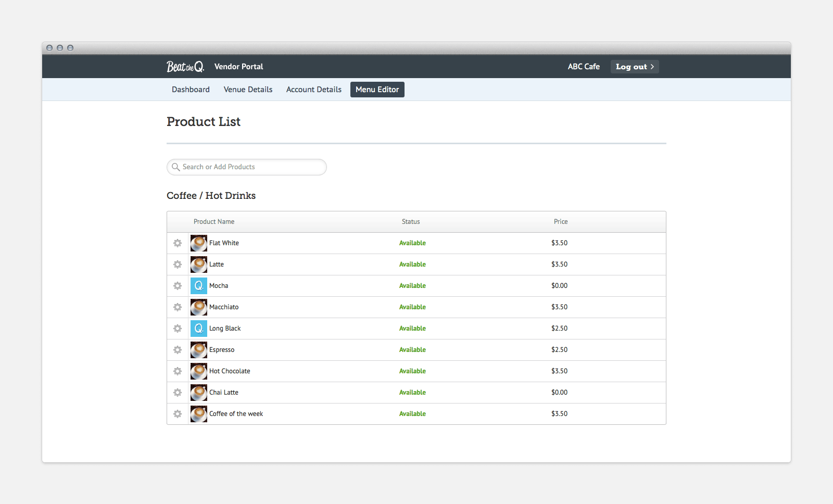The image size is (833, 504).
Task: Click the magnifying glass in the search box
Action: coord(176,167)
